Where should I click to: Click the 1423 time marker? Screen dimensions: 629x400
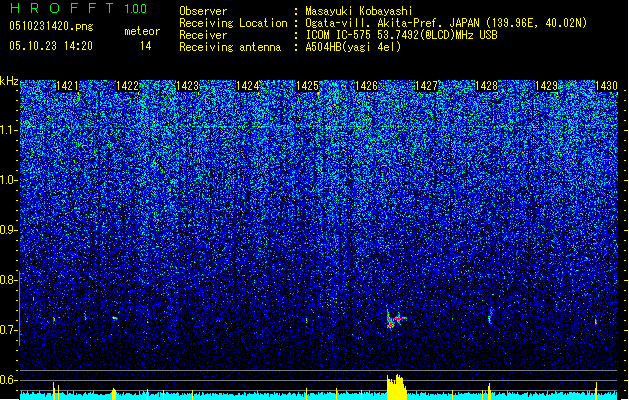coord(187,86)
